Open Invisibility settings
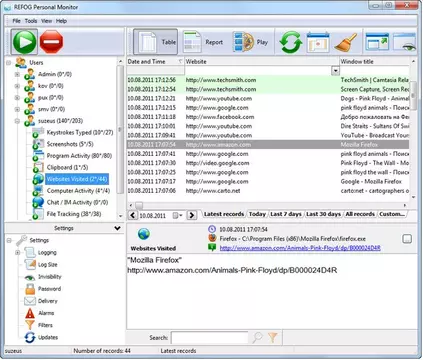The height and width of the screenshot is (360, 423). tap(50, 277)
